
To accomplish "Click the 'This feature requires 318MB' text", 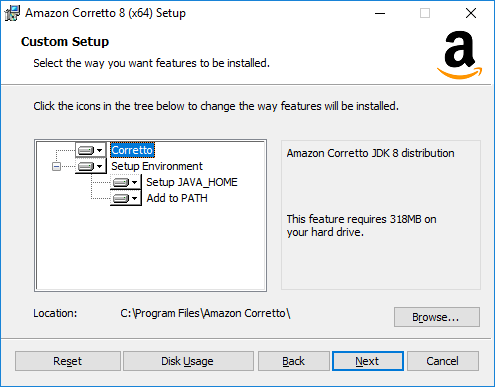I will pyautogui.click(x=361, y=225).
